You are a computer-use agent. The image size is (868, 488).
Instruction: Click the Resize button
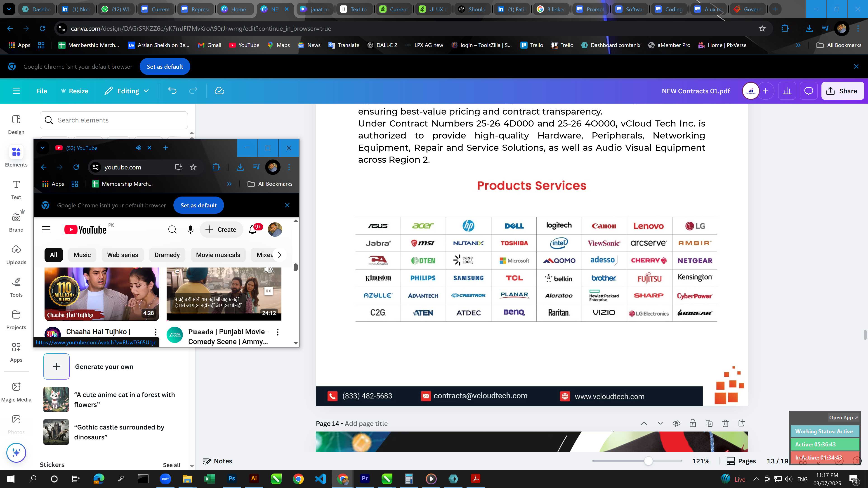coord(74,91)
